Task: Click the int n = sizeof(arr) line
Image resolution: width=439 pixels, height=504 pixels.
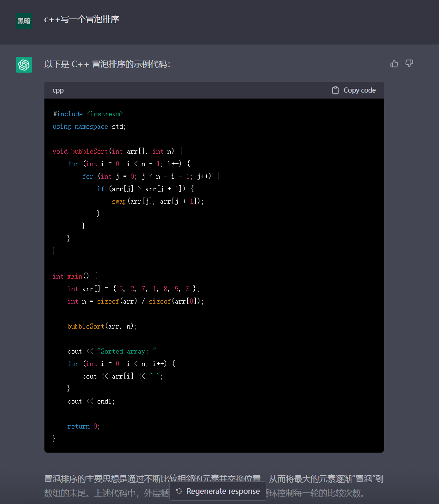Action: tap(135, 301)
